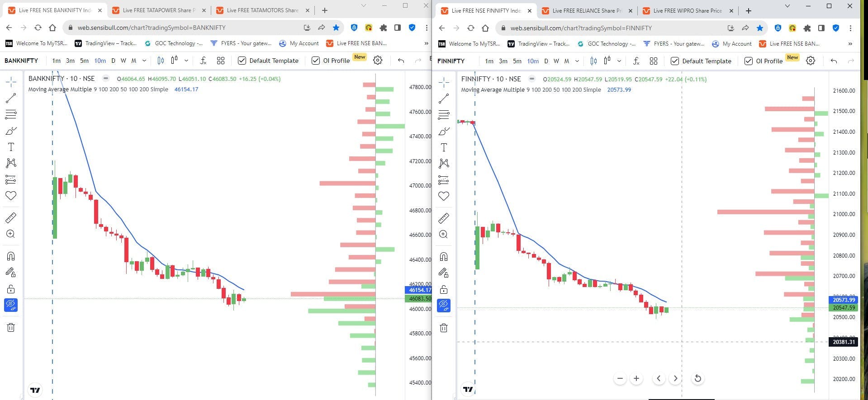Remove drawings with trash icon in BANKNIFTY chart
Screen dimensions: 868x400
[x=11, y=327]
